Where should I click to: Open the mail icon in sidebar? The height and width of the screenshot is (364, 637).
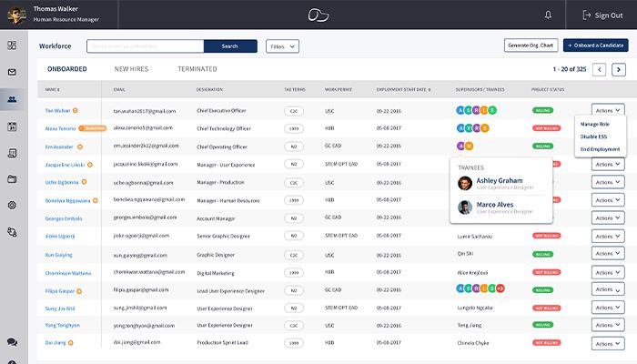click(12, 72)
